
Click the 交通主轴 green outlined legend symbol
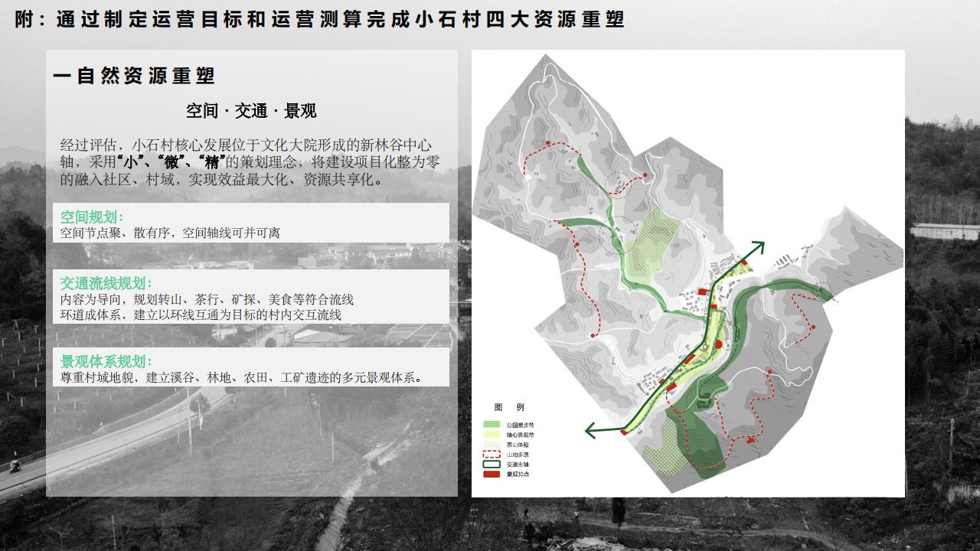coord(492,465)
